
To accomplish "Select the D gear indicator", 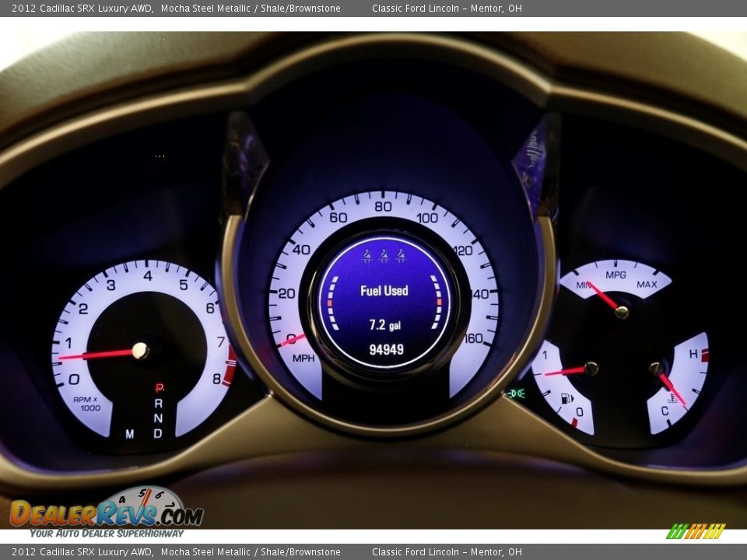I will coord(159,433).
